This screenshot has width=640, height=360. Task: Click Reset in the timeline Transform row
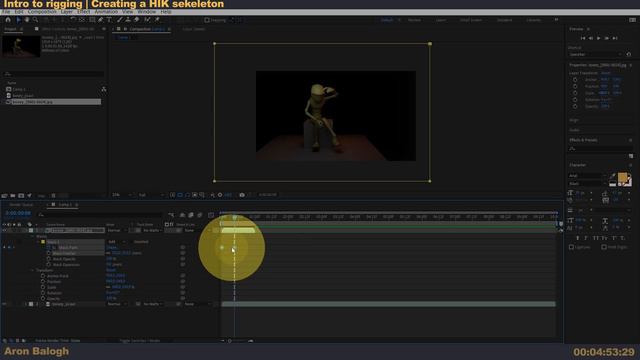(111, 270)
